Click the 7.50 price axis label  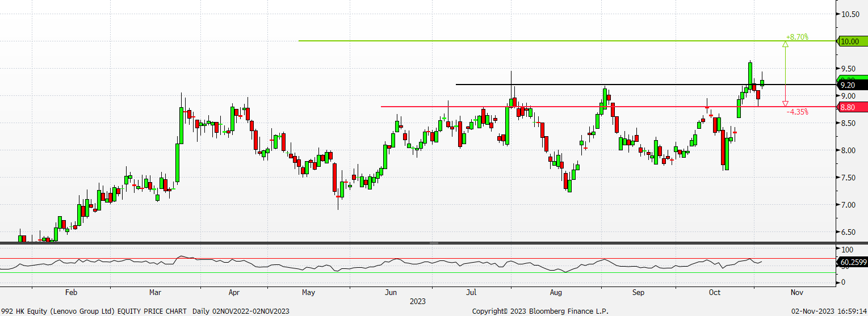848,178
